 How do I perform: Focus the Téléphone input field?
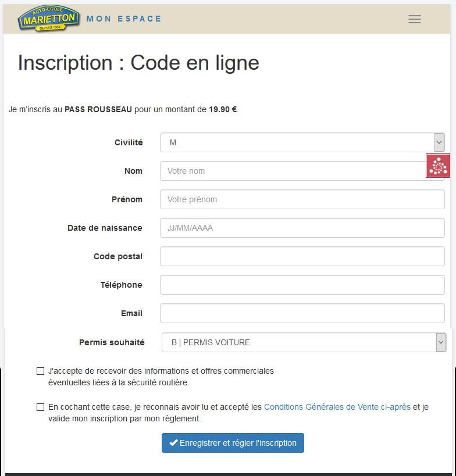(302, 285)
